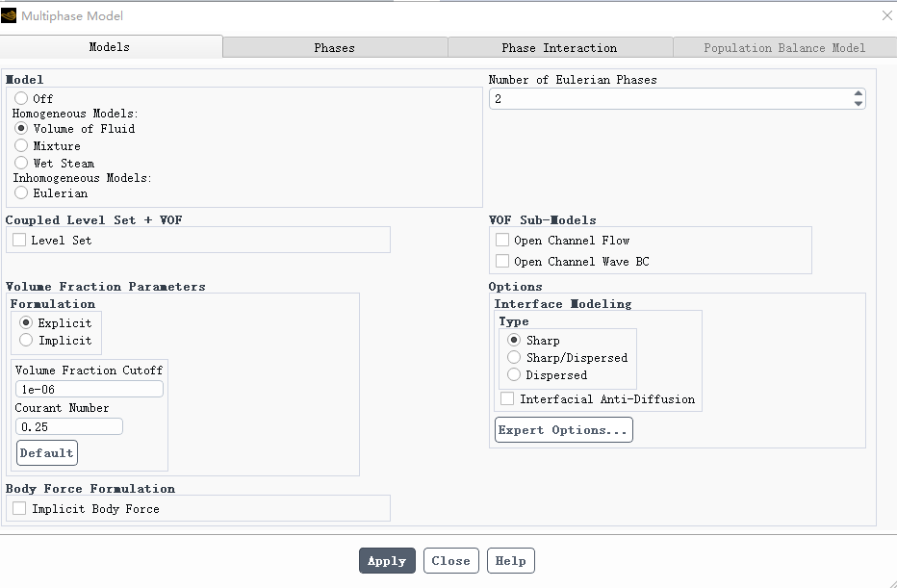Choose the Wet Steam model
The image size is (897, 588).
[x=21, y=164]
